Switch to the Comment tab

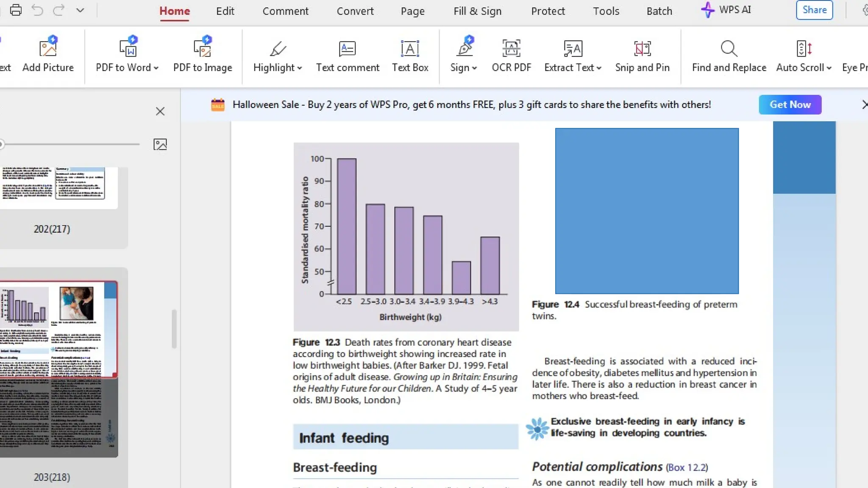pyautogui.click(x=285, y=11)
